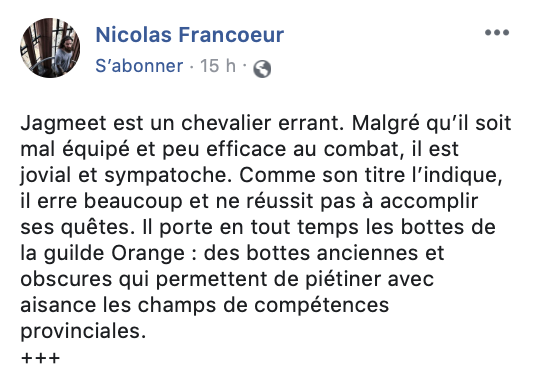Click the word "sympatoche" in the post
Image resolution: width=534 pixels, height=366 pixels.
(166, 176)
